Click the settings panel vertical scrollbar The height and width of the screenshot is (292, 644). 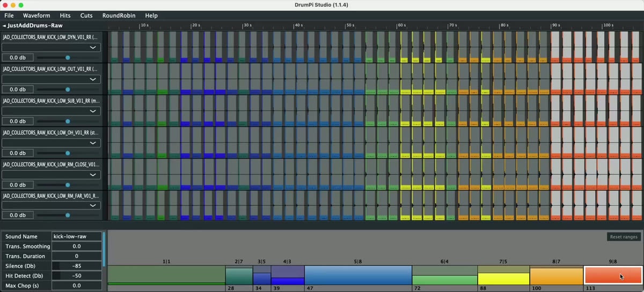(104, 250)
